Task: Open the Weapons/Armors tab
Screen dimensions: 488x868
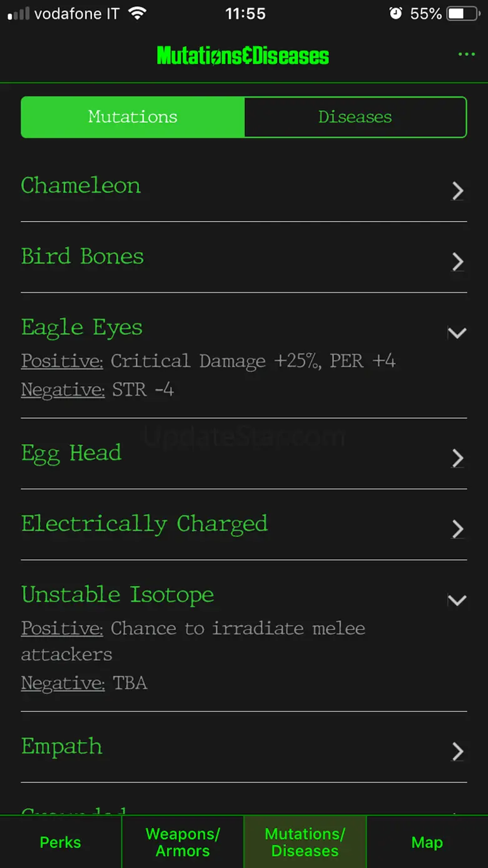Action: [183, 842]
